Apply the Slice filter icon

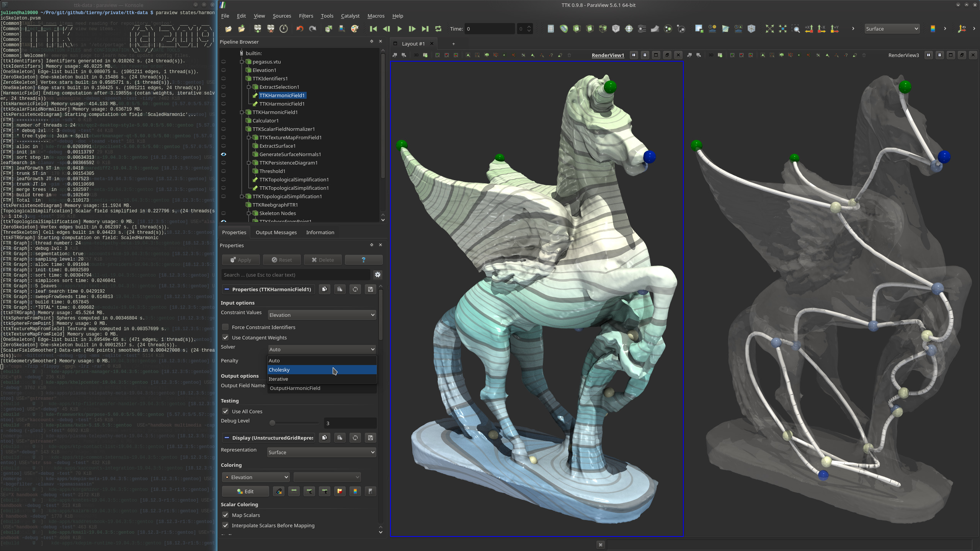(x=590, y=29)
